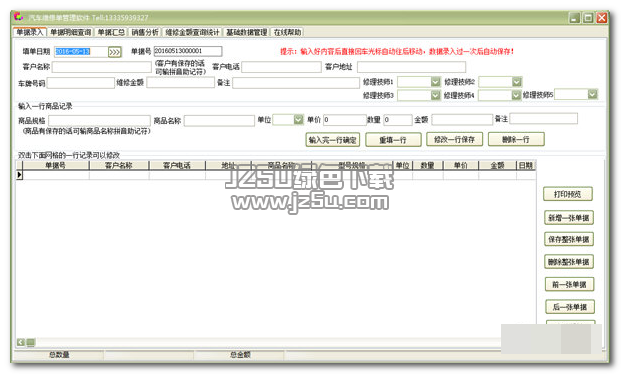Click the 单据号 column header
This screenshot has height=374, width=621.
pos(55,166)
